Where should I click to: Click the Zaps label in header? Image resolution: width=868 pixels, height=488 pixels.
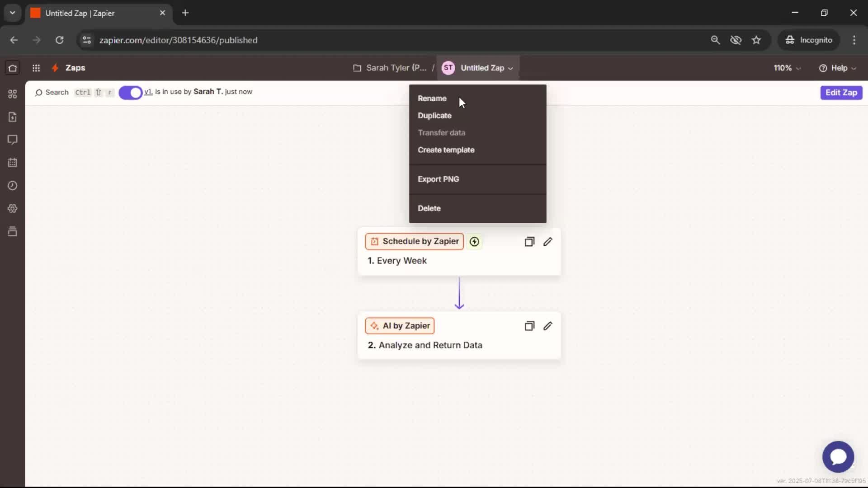tap(75, 68)
